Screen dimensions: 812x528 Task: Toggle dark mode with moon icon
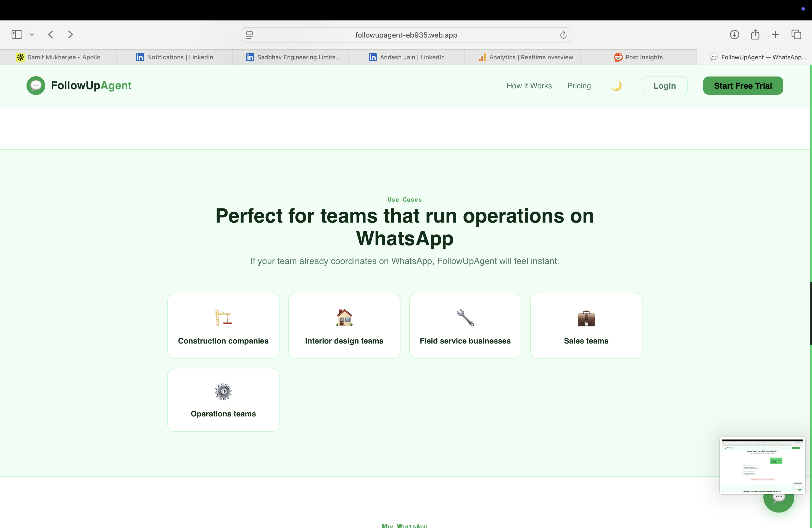616,86
